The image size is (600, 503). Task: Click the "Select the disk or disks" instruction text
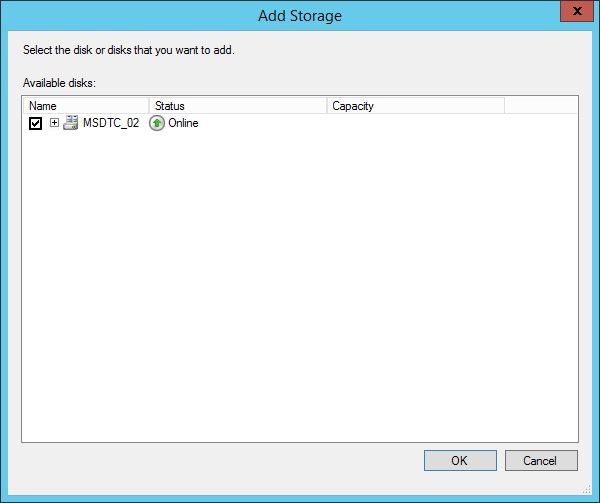pyautogui.click(x=128, y=48)
